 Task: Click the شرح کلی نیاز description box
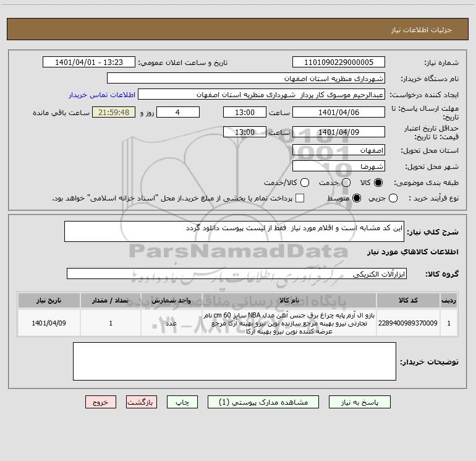click(x=234, y=231)
